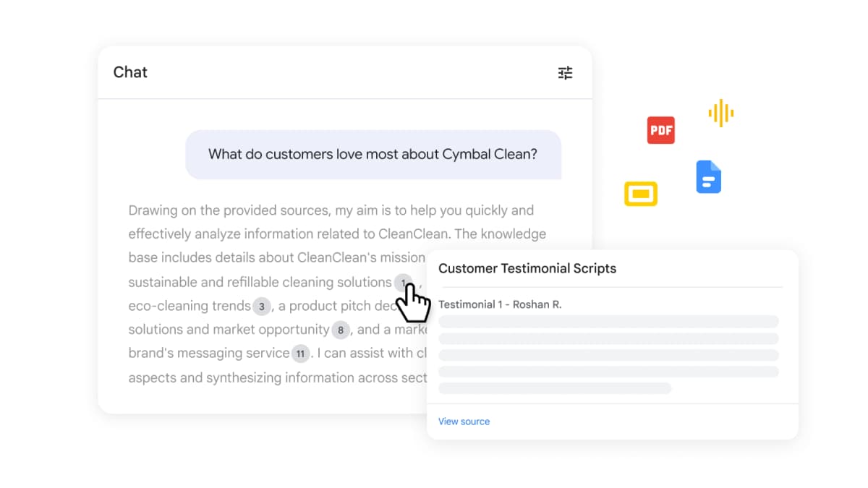This screenshot has height=488, width=868.
Task: Open the chat settings sliders icon
Action: [565, 72]
